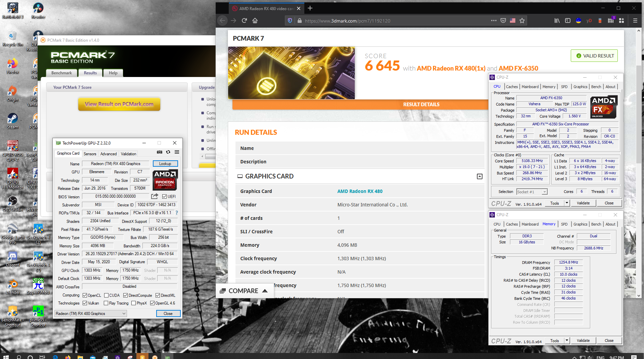Open Battlefield 3 desktop shortcut
This screenshot has width=644, height=359.
tap(13, 10)
